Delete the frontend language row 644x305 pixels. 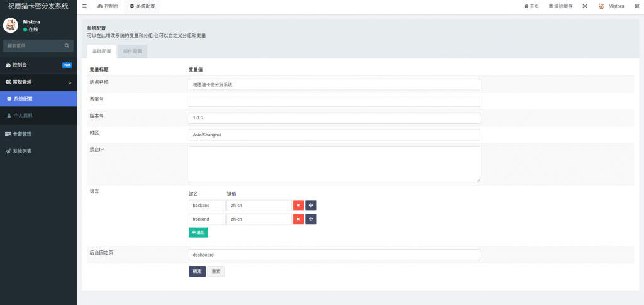click(298, 219)
